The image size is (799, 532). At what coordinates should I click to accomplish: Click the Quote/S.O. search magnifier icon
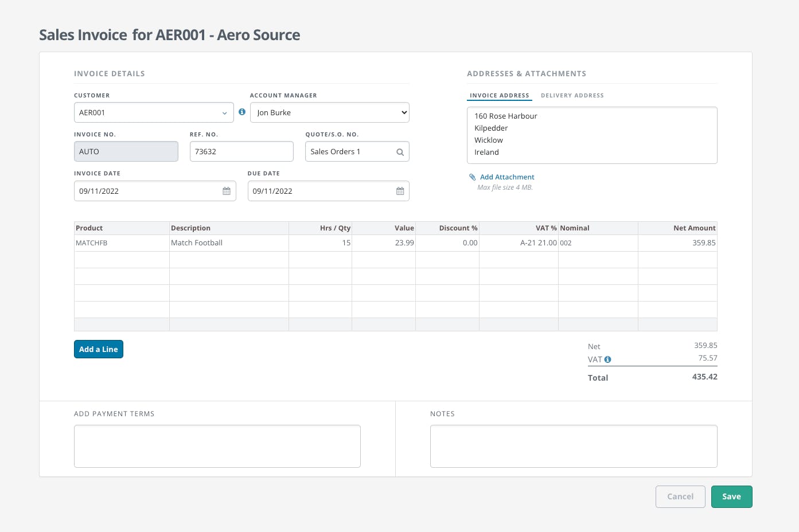click(400, 152)
